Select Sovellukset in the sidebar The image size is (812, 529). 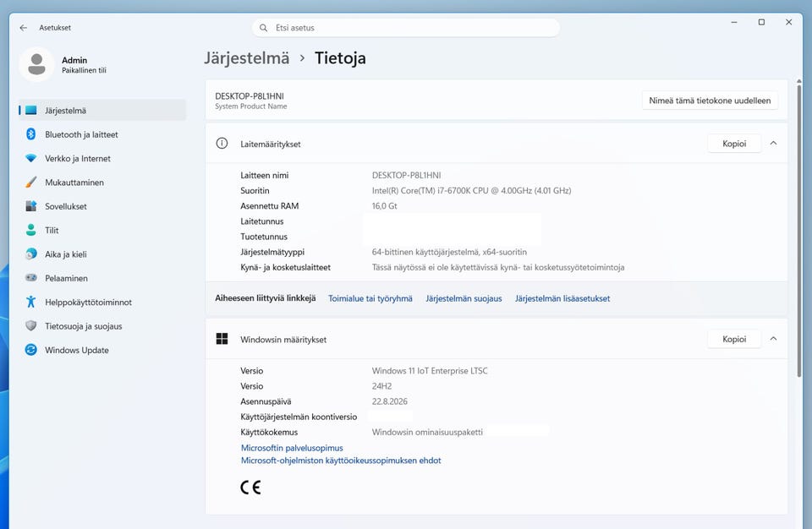pos(102,206)
